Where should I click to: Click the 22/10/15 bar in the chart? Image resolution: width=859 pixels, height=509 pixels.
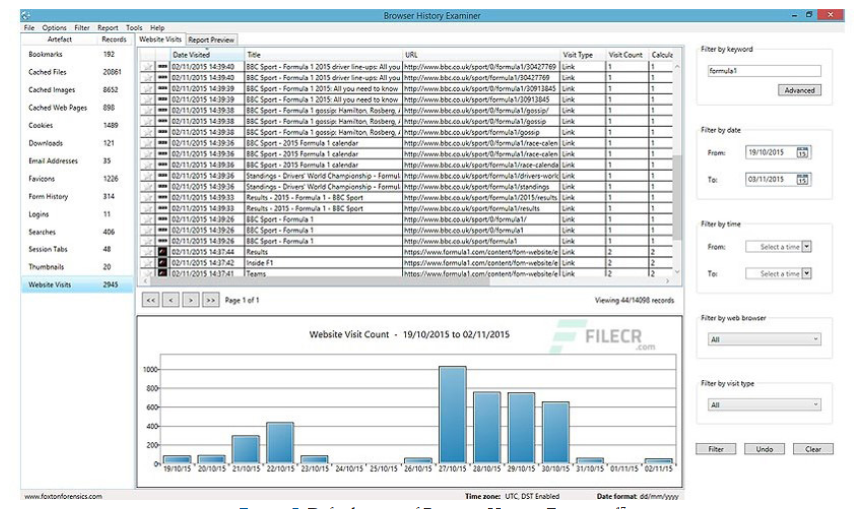[x=280, y=443]
